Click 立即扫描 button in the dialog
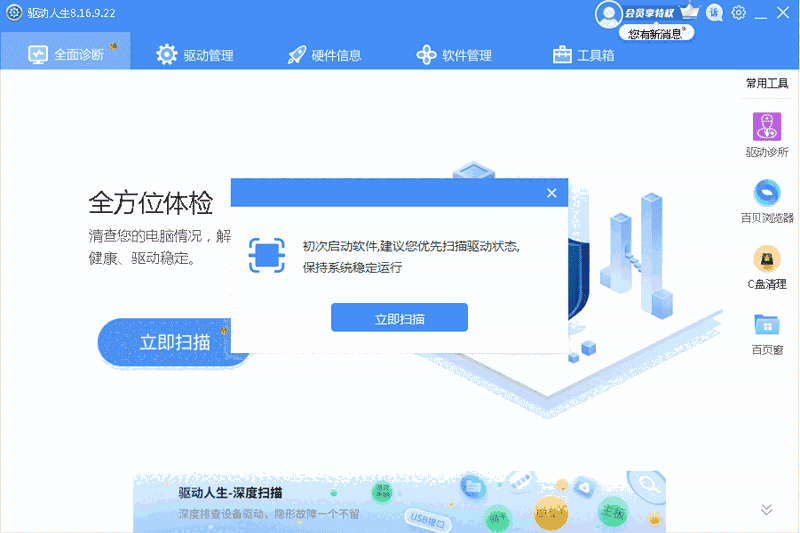 [399, 317]
